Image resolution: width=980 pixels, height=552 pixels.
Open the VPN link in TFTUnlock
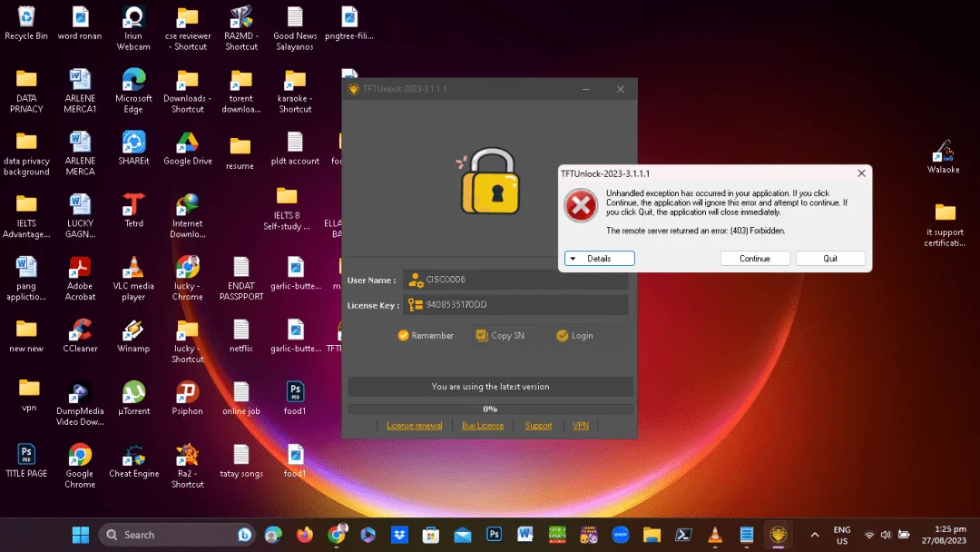581,426
